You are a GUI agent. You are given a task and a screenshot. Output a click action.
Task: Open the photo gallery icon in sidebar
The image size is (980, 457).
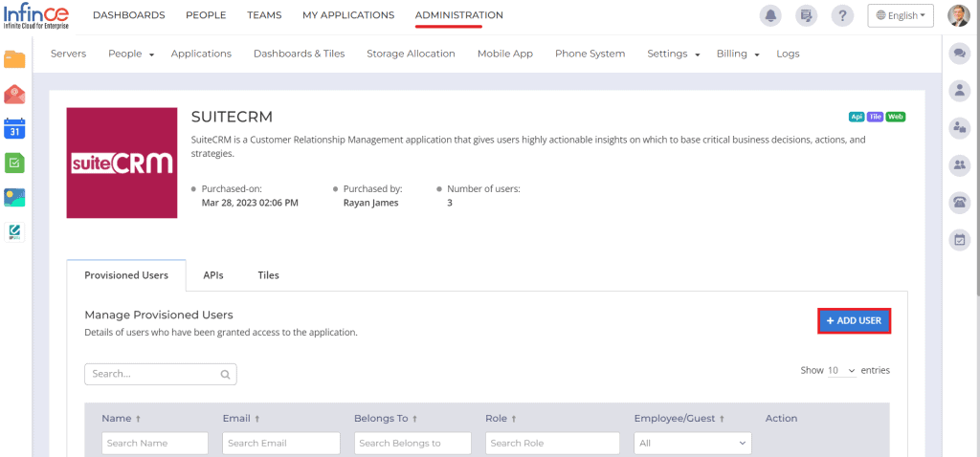click(14, 197)
